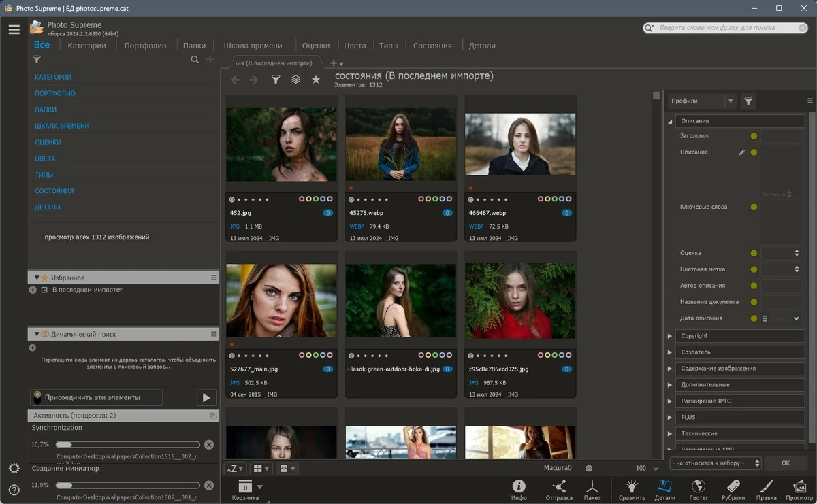Open the help question mark icon
The image size is (817, 504).
(x=14, y=490)
